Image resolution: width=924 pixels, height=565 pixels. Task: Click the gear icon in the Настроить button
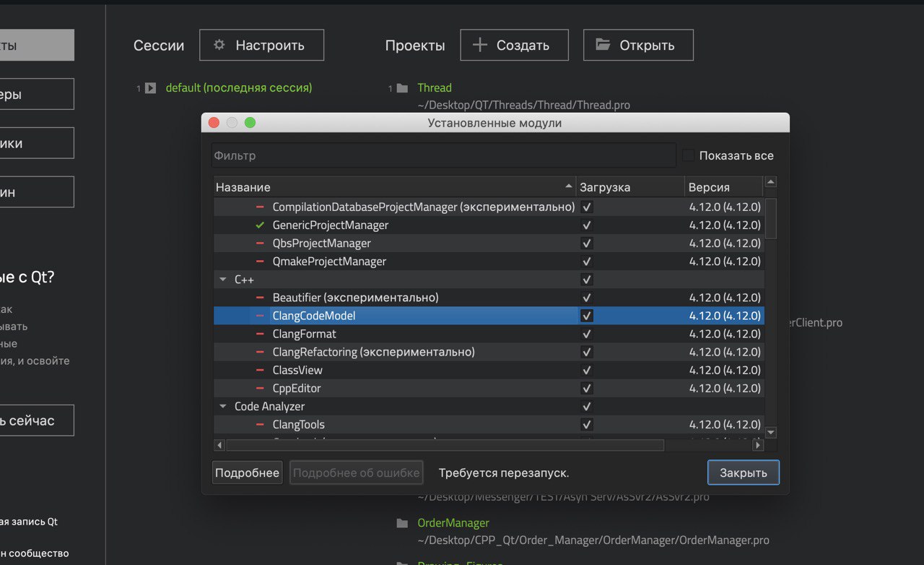[x=219, y=45]
